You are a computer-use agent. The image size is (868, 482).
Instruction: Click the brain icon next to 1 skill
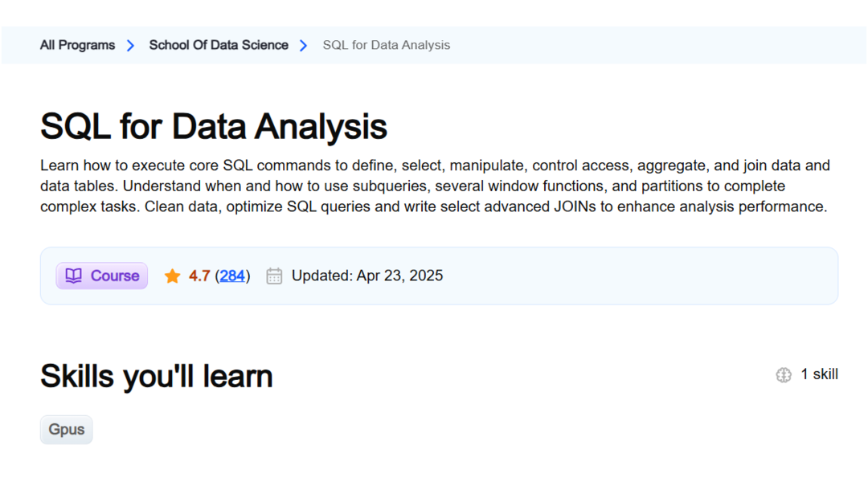click(x=784, y=375)
